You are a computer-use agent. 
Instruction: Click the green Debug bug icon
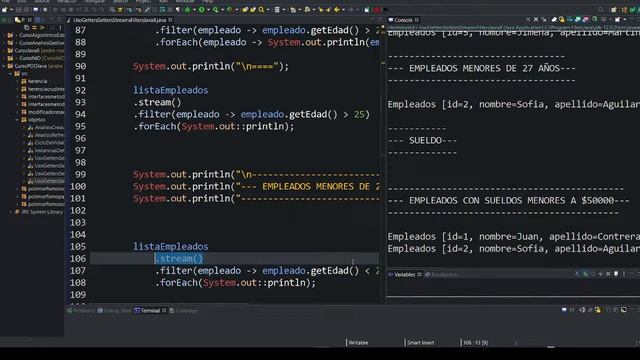pos(187,9)
